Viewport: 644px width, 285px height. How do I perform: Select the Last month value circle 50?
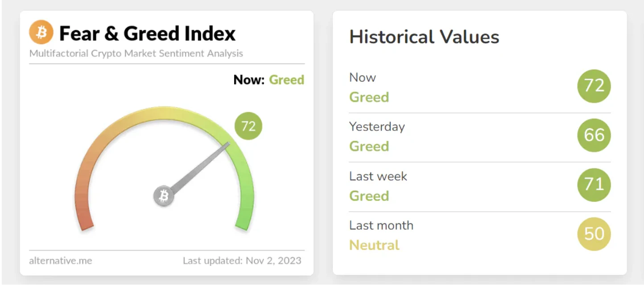pyautogui.click(x=594, y=234)
